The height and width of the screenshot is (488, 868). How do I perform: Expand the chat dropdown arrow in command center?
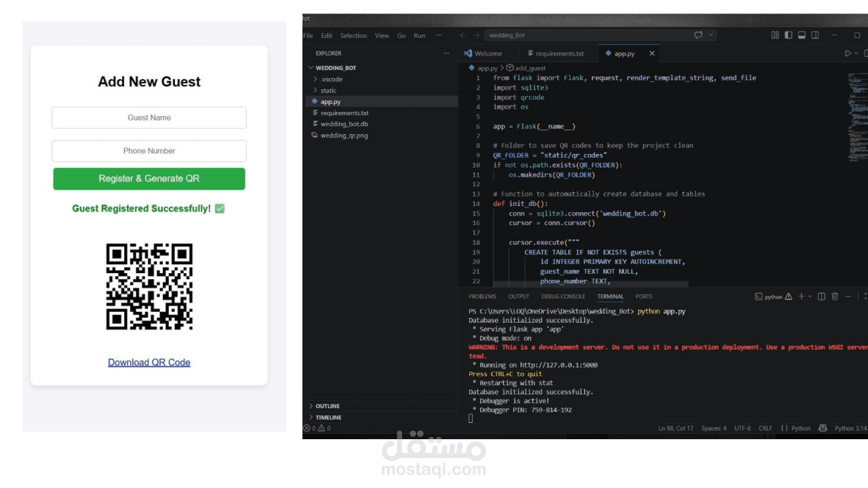point(711,35)
